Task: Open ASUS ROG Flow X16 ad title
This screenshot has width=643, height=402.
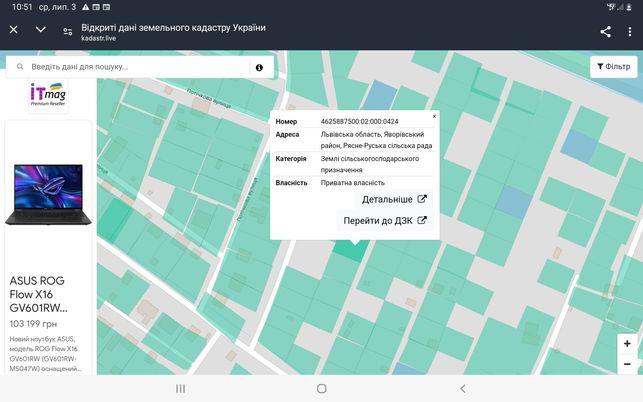Action: (38, 294)
